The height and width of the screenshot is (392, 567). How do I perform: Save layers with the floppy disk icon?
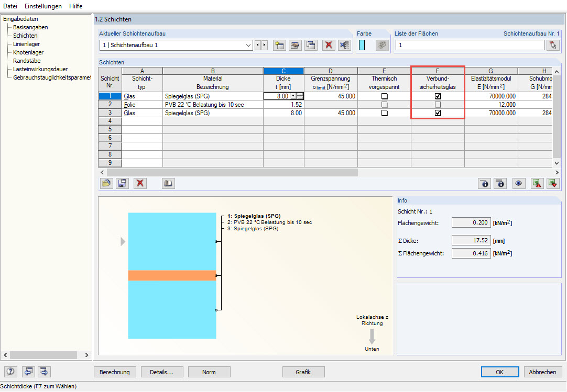(x=122, y=183)
